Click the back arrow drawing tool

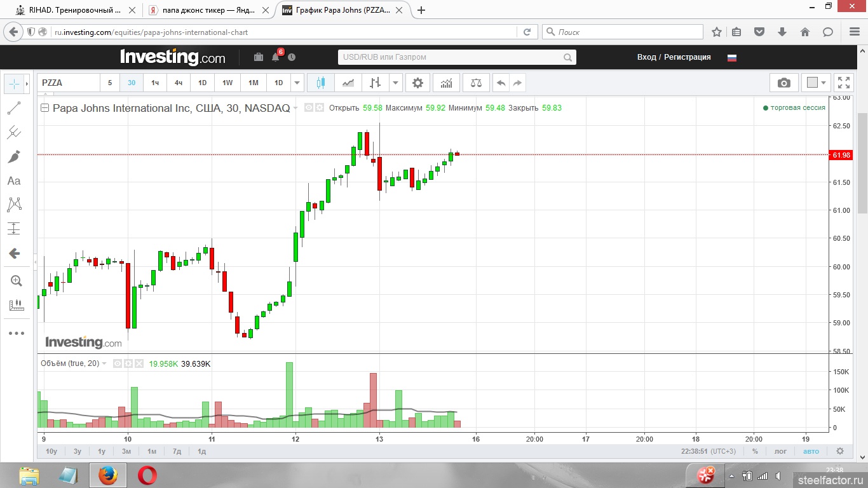coord(14,254)
